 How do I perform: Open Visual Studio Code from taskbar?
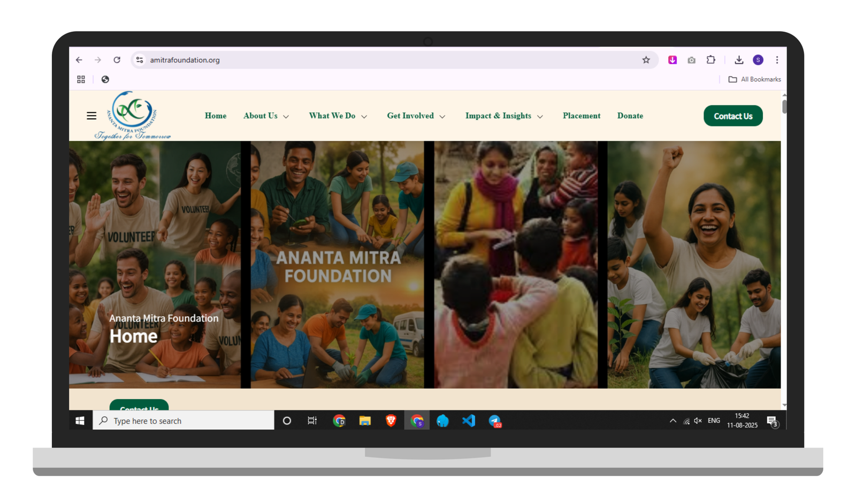tap(469, 421)
